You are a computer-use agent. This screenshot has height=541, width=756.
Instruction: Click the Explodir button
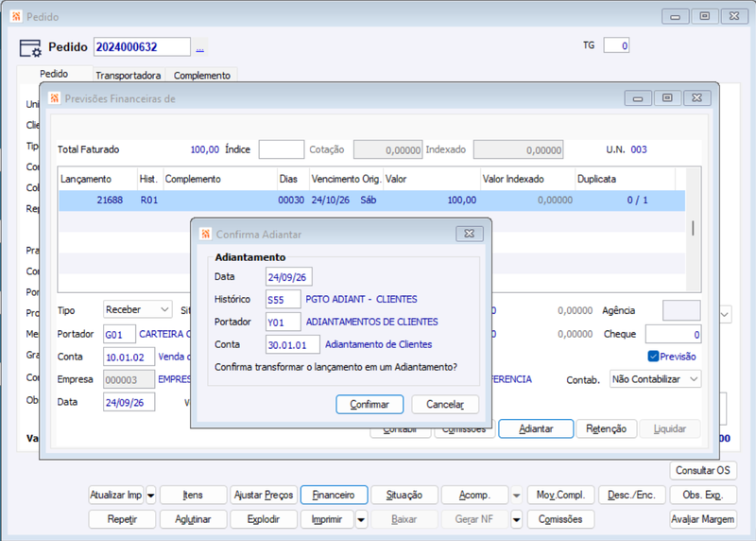click(x=264, y=520)
